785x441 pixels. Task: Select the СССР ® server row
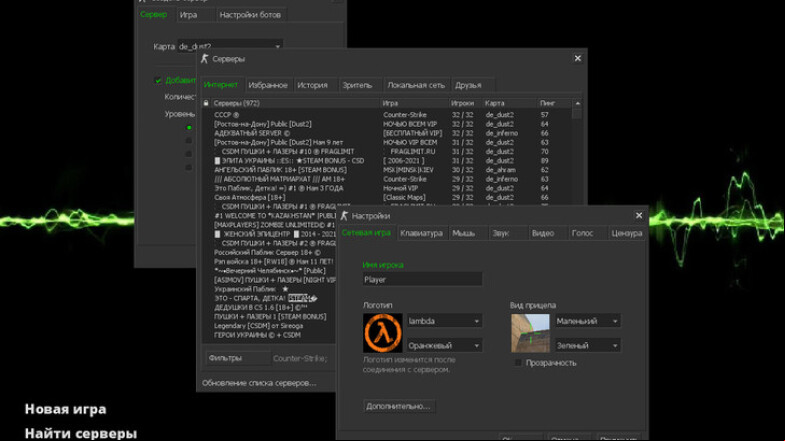click(387, 115)
